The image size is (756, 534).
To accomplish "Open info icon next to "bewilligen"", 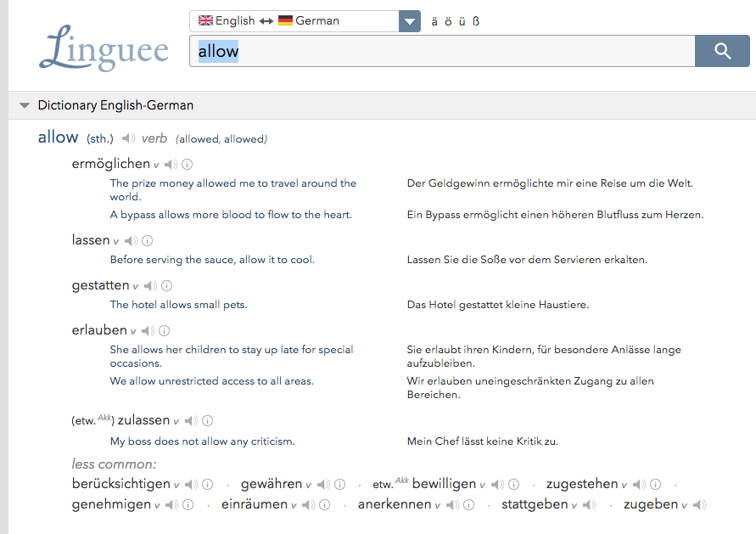I will click(x=513, y=484).
